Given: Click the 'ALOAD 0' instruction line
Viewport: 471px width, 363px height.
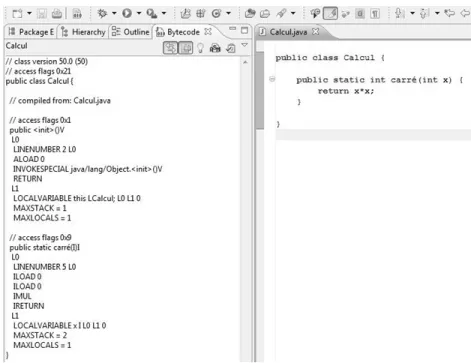Looking at the screenshot, I should [29, 159].
